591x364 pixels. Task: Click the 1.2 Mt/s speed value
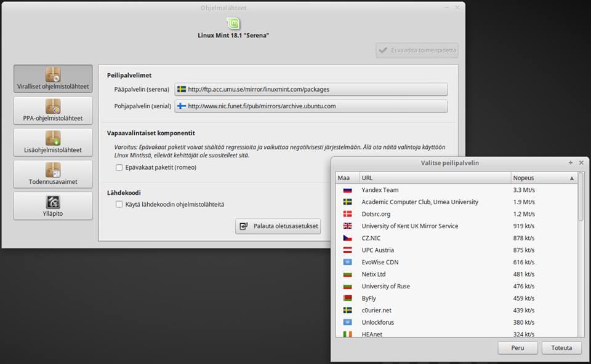click(x=524, y=214)
